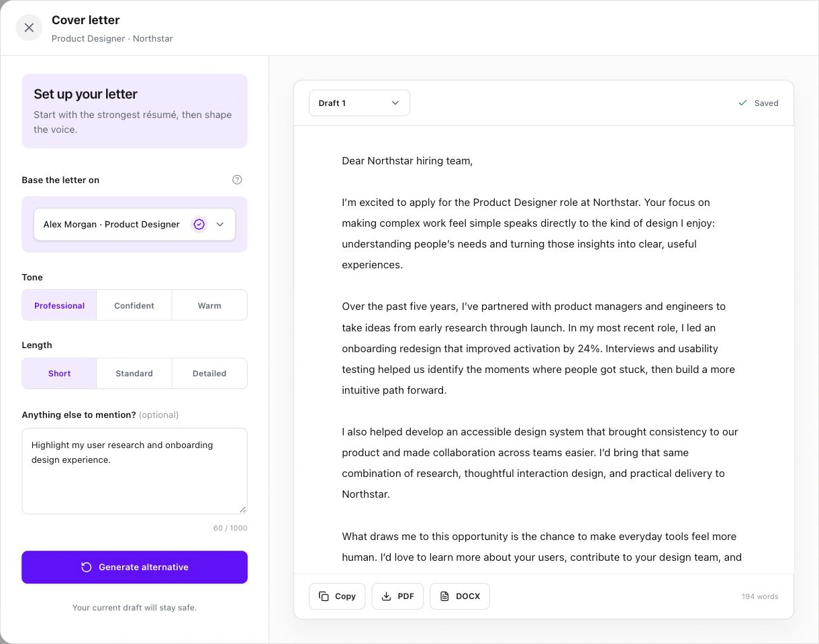
Task: Click the 194 words count
Action: click(x=760, y=596)
